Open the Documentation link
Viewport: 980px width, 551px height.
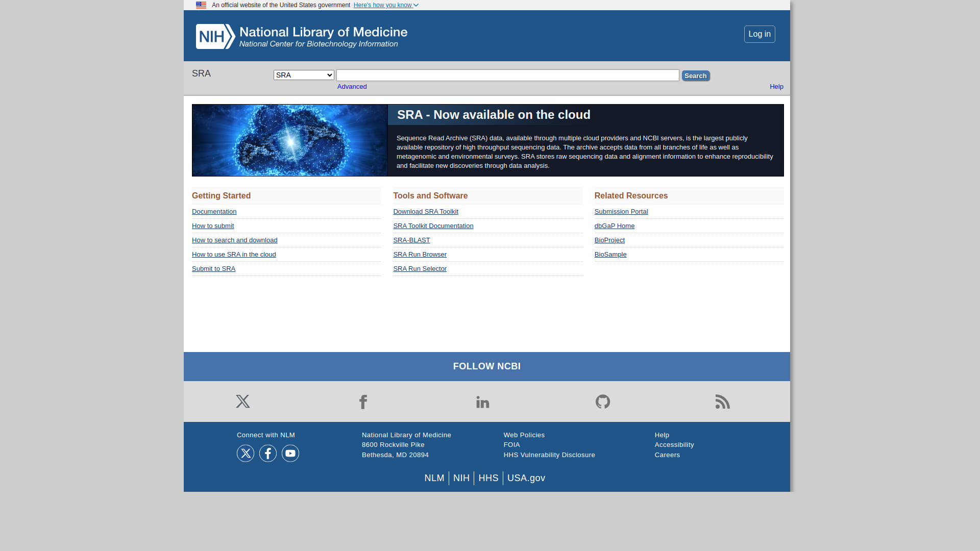click(x=214, y=212)
